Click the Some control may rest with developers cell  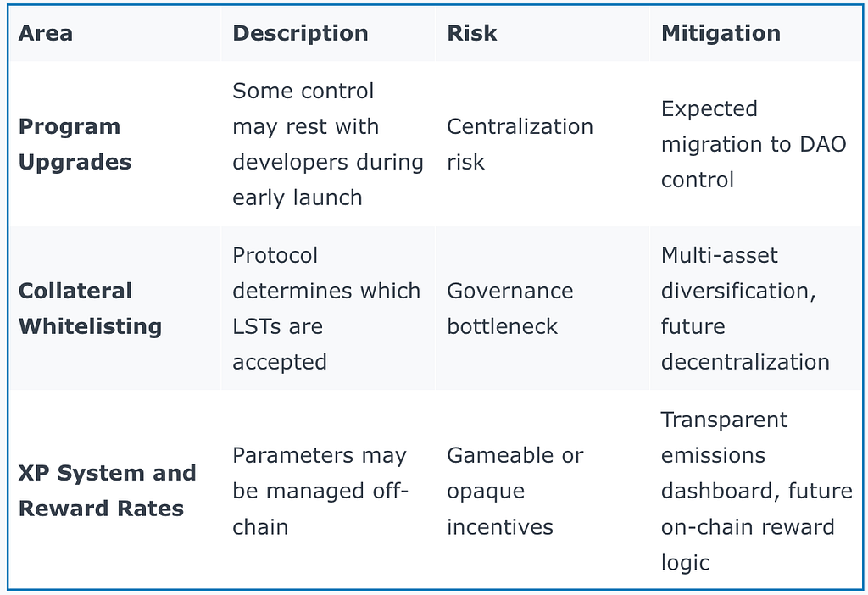tap(328, 144)
